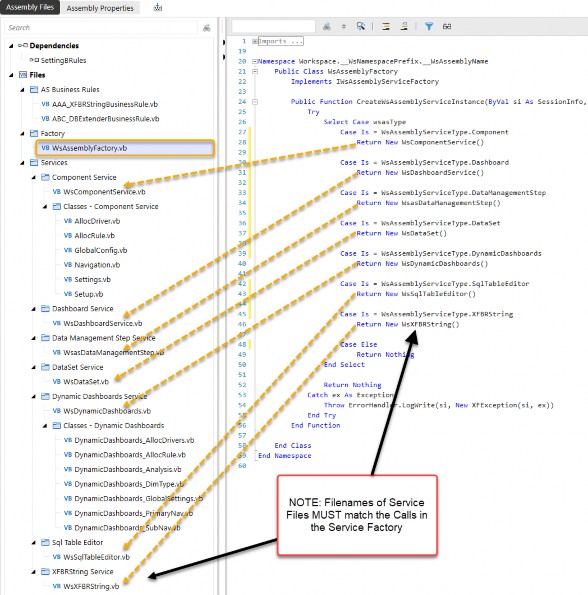The width and height of the screenshot is (588, 595).
Task: Click the text box in the code toolbar
Action: click(274, 27)
